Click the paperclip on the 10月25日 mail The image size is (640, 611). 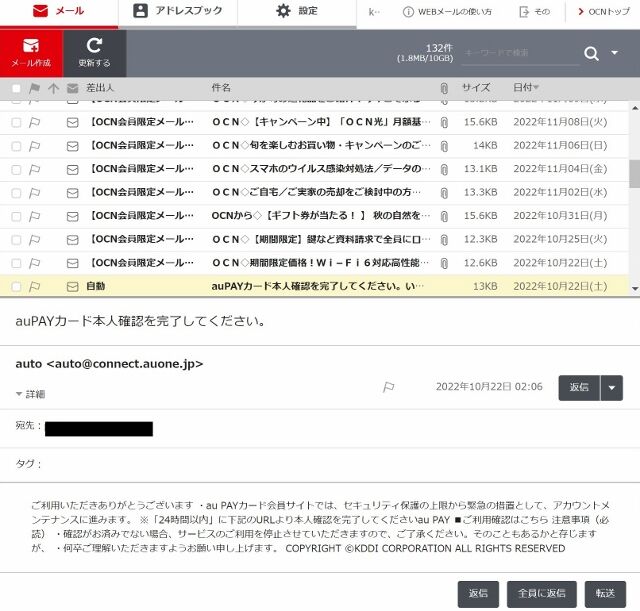444,240
